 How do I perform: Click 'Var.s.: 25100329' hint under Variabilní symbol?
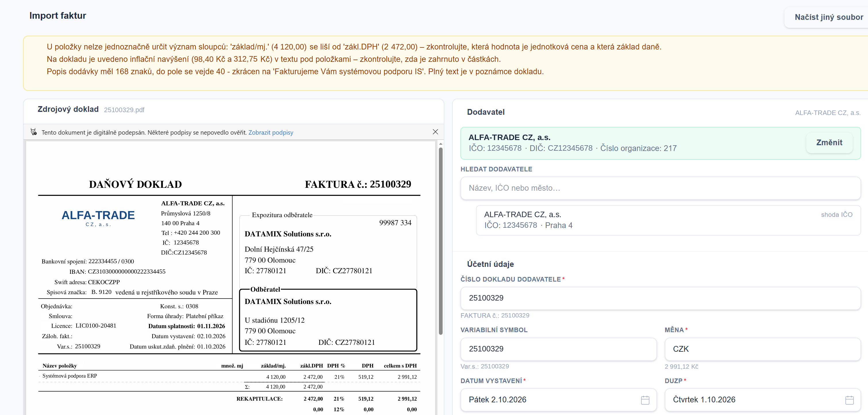click(x=485, y=366)
